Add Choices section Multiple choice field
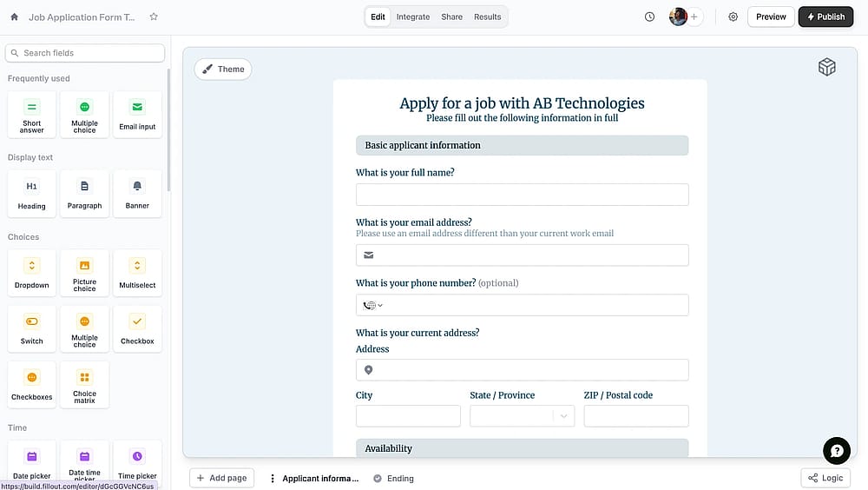This screenshot has height=490, width=868. click(x=85, y=329)
